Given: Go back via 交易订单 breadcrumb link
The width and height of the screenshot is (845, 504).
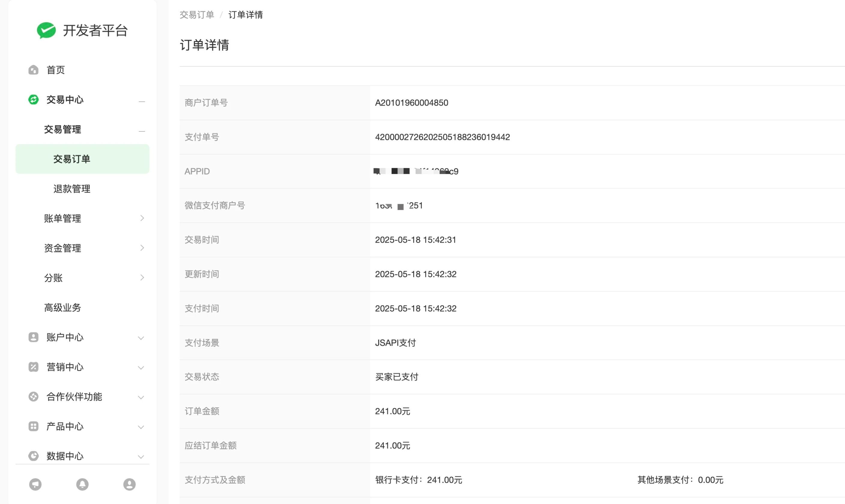Looking at the screenshot, I should [197, 15].
